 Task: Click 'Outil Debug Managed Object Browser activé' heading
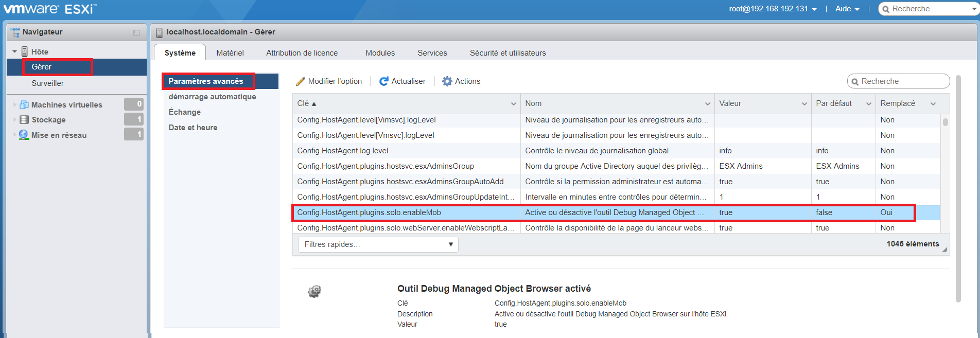coord(494,289)
